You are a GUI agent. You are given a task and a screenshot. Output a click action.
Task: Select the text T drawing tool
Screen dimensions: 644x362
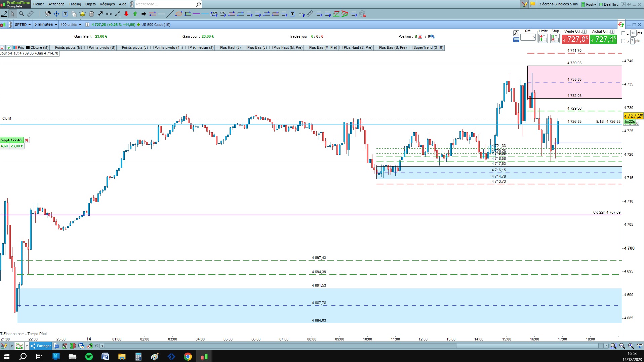coord(65,14)
